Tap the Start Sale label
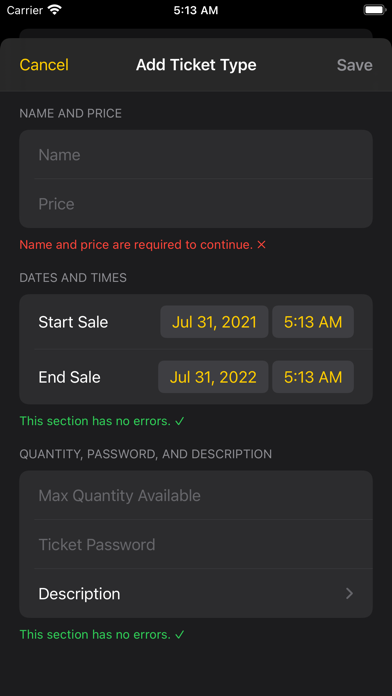Image resolution: width=392 pixels, height=696 pixels. tap(73, 322)
